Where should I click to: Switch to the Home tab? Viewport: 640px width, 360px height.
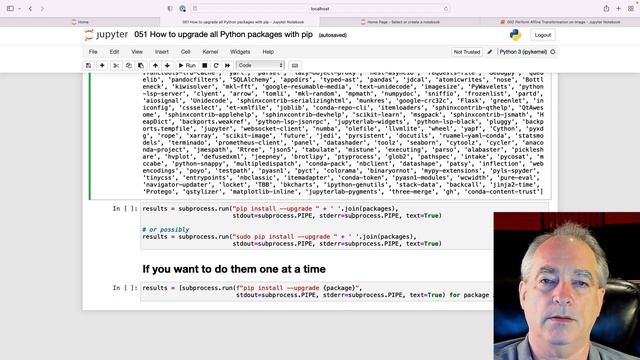tap(80, 22)
